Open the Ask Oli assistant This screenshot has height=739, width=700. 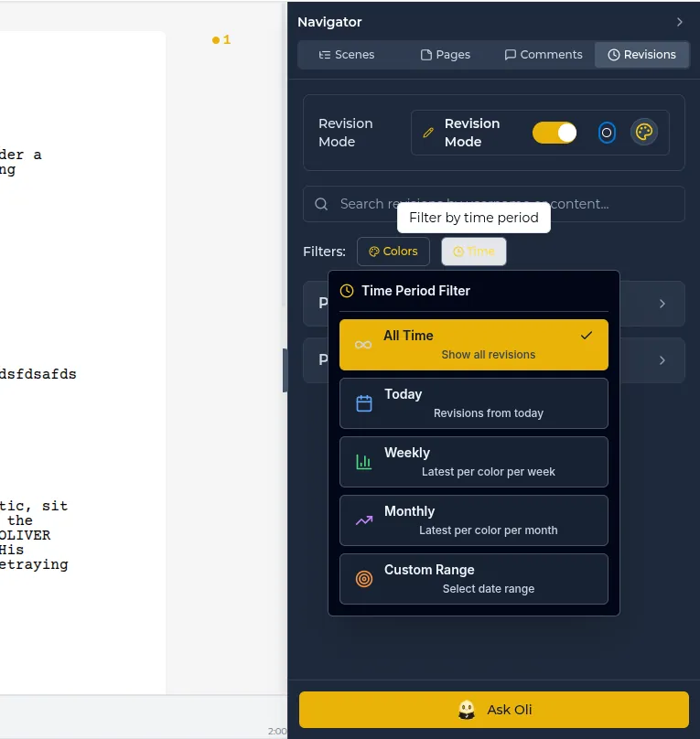pos(494,710)
